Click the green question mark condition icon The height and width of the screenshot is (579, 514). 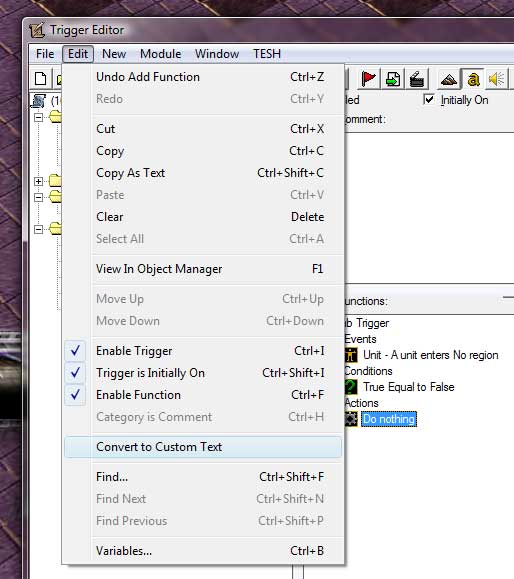351,387
